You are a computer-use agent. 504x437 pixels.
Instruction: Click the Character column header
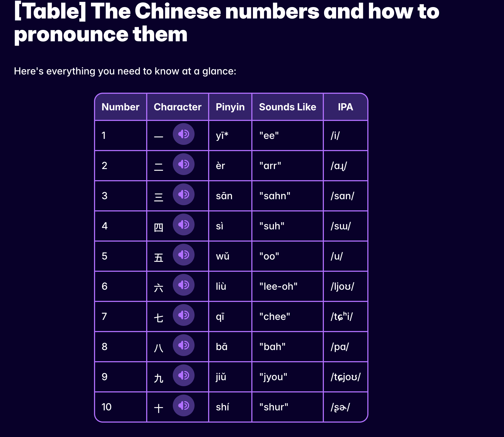click(x=177, y=107)
